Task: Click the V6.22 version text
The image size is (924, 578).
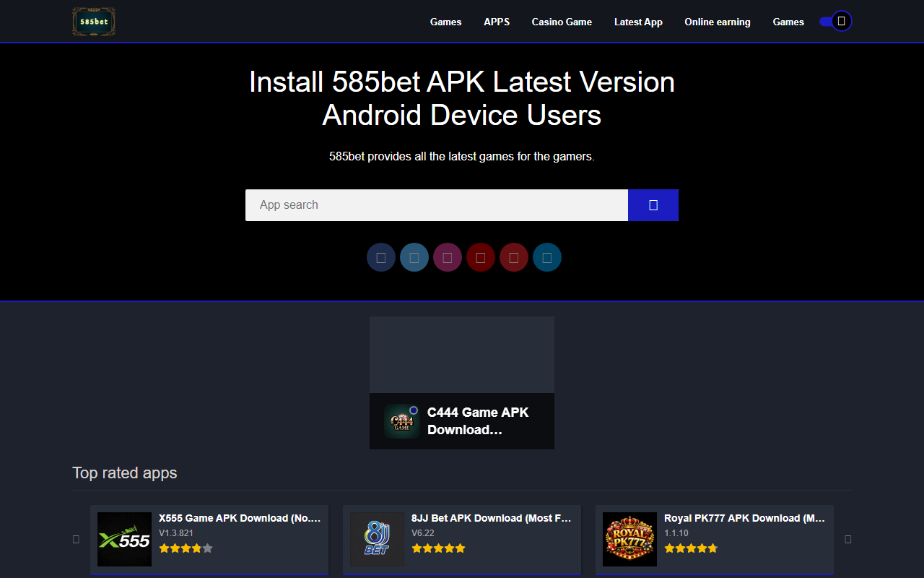Action: tap(423, 533)
